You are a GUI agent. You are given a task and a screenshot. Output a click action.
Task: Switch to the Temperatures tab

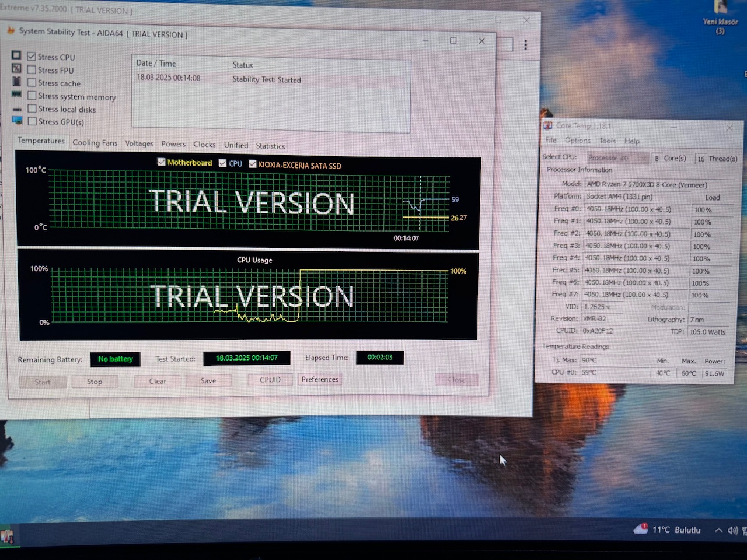pos(41,141)
